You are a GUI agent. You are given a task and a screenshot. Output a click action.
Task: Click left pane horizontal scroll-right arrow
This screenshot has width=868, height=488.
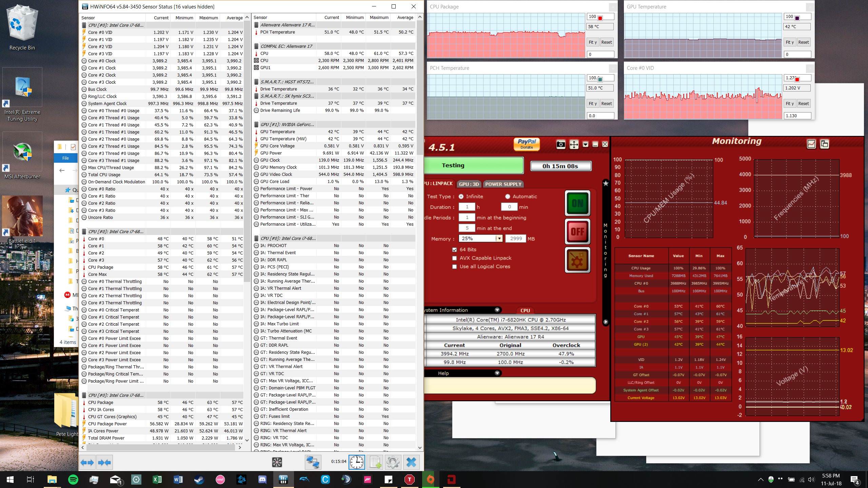[x=240, y=447]
